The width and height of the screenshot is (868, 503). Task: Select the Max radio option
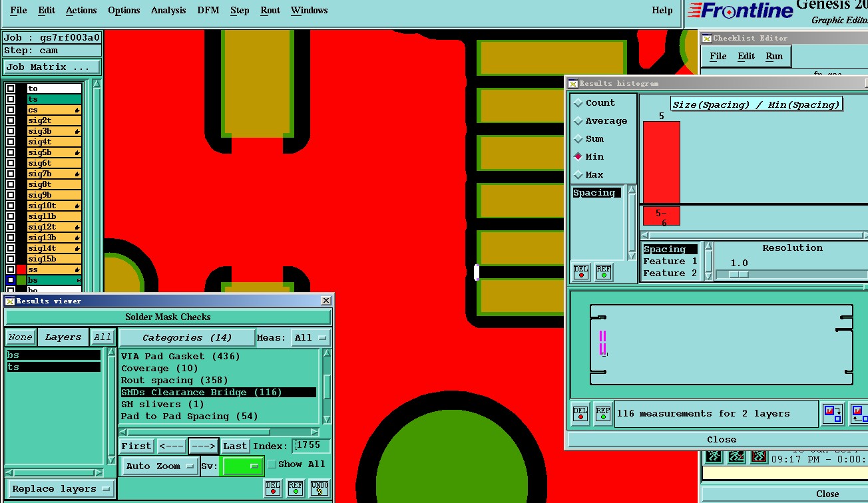click(578, 175)
